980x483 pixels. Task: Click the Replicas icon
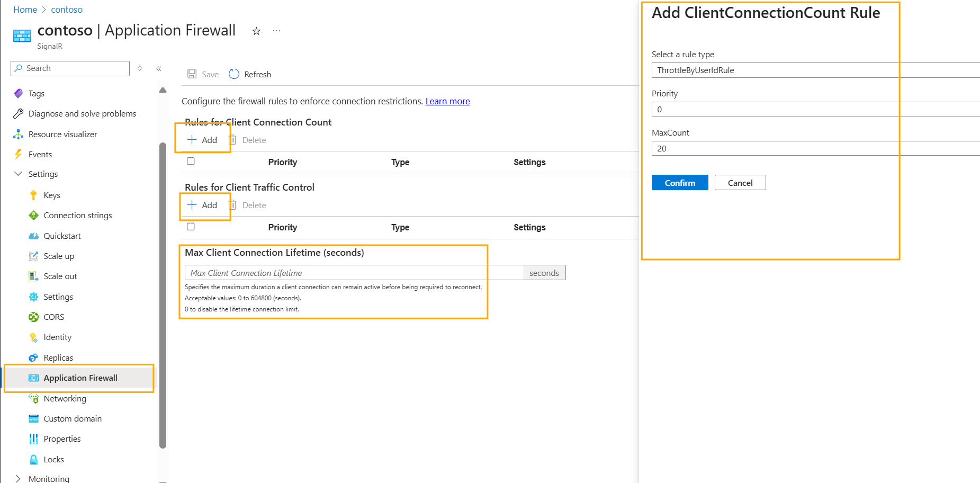pos(33,357)
